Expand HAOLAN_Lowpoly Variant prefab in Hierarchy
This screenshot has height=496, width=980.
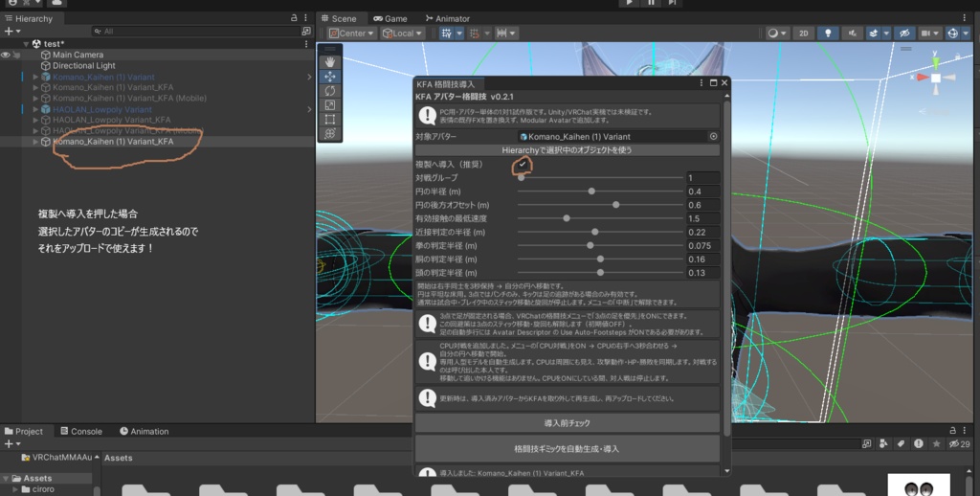[35, 109]
